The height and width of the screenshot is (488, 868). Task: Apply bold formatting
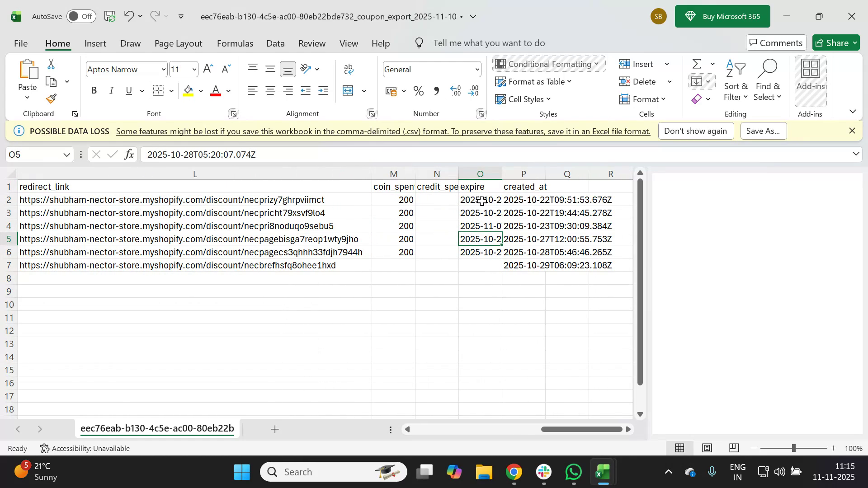tap(94, 90)
